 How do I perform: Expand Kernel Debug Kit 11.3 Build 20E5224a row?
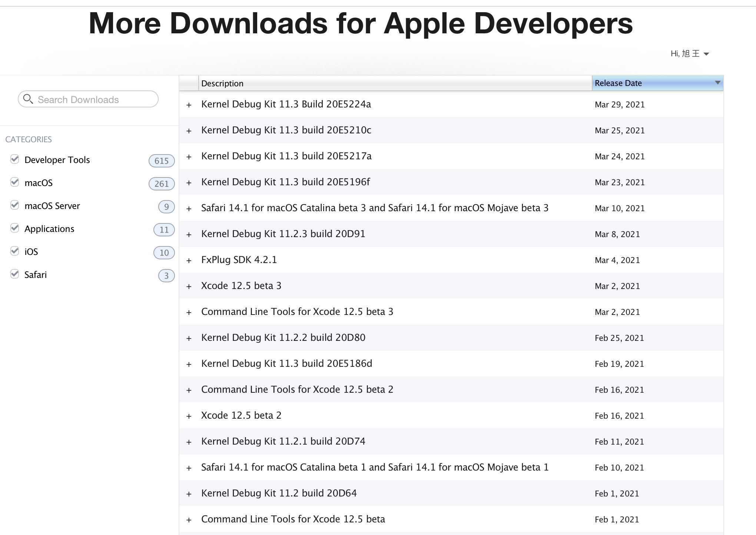point(189,105)
